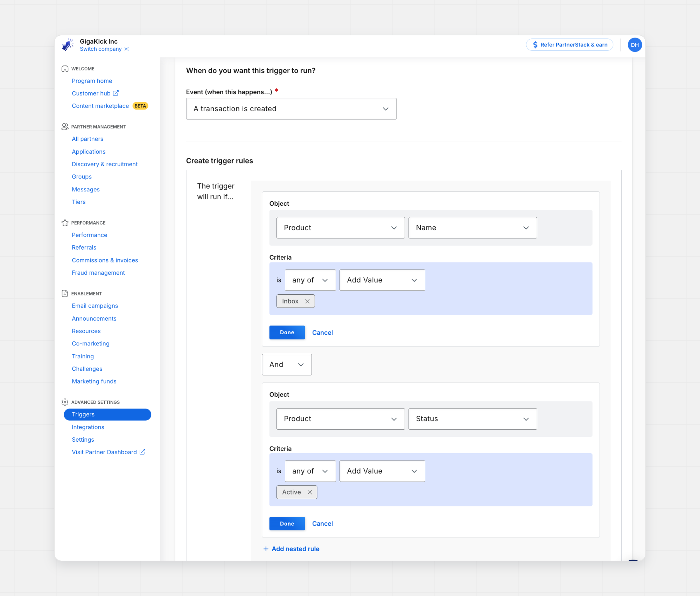Open the Add Value dropdown above the Active tag
This screenshot has width=700, height=596.
point(382,471)
